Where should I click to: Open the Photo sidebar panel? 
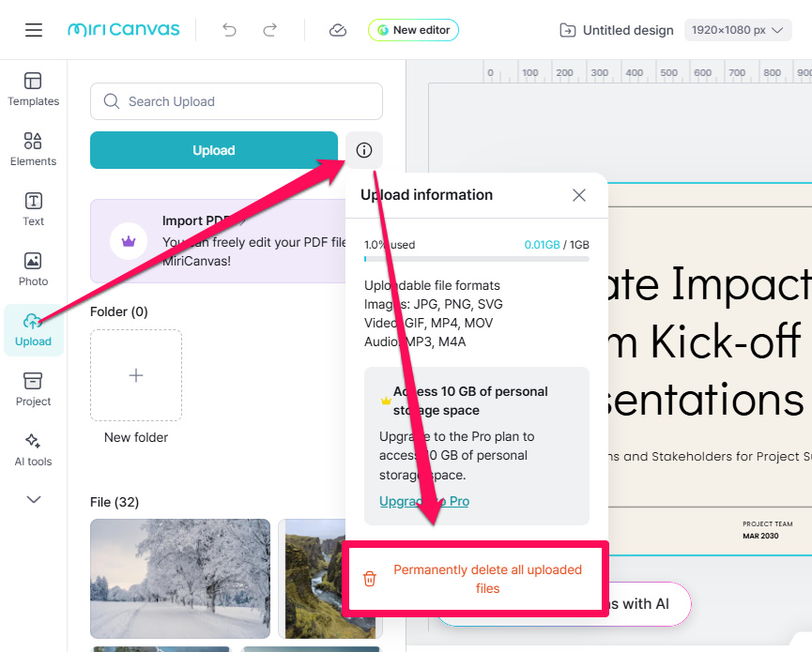(x=34, y=269)
